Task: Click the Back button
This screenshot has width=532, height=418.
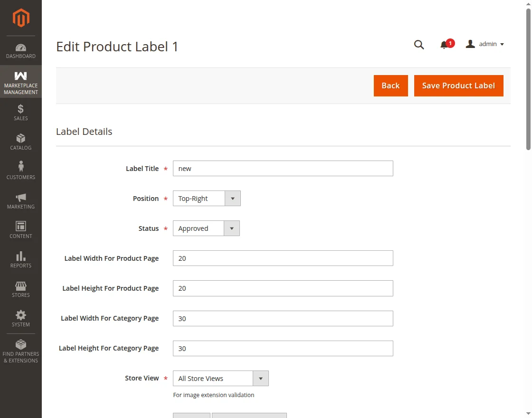Action: (390, 86)
